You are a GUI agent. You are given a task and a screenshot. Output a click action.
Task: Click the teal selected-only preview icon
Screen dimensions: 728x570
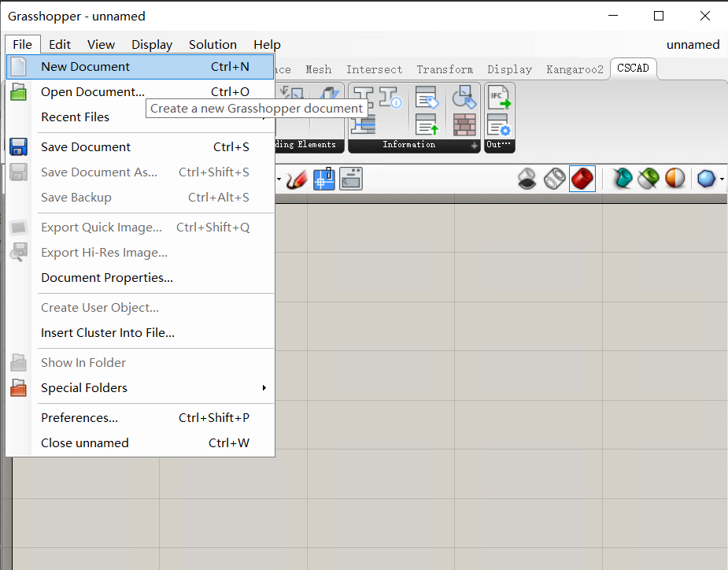pyautogui.click(x=623, y=179)
